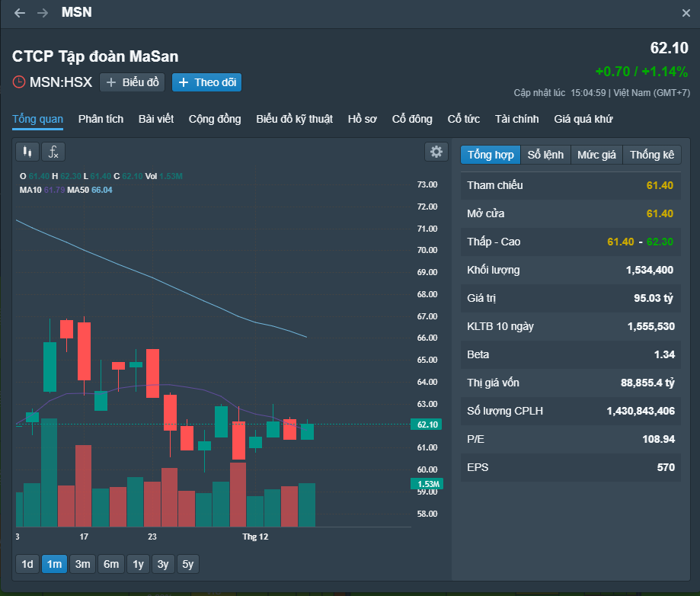Click the KLTB 10 ngày value 1,555,530
Image resolution: width=700 pixels, height=596 pixels.
click(651, 326)
